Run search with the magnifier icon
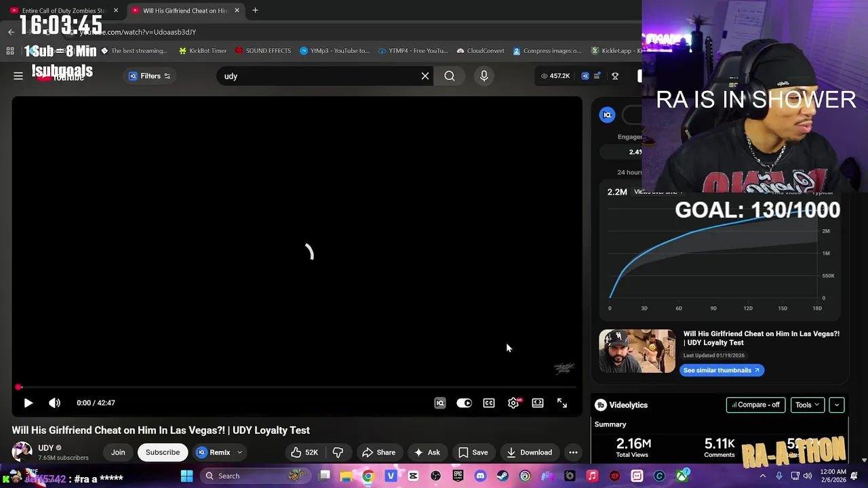Viewport: 868px width, 488px height. pos(450,76)
